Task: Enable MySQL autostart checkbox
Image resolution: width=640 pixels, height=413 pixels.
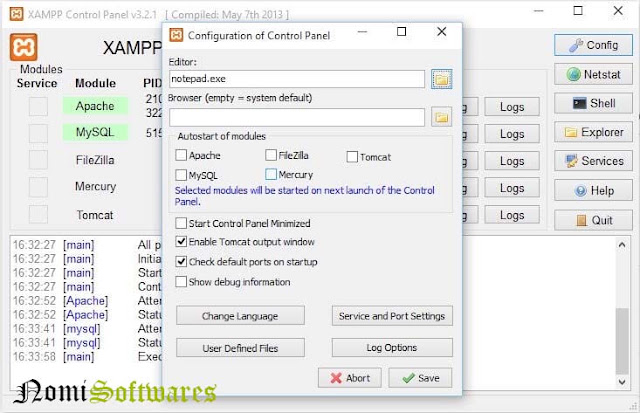Action: [x=181, y=175]
